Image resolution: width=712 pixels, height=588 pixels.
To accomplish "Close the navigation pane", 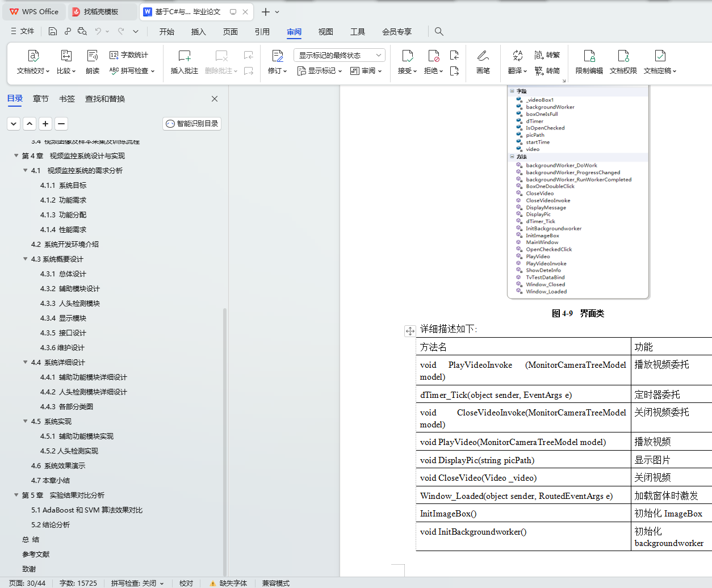I will pos(215,99).
